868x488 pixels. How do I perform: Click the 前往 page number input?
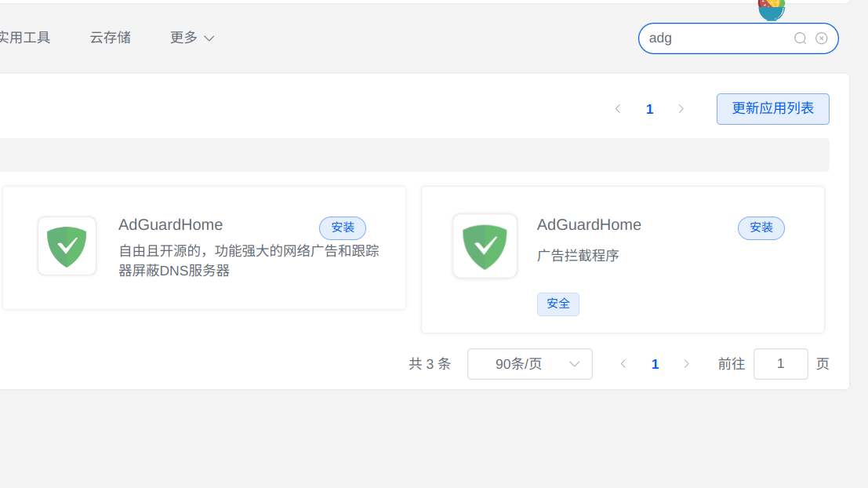pos(780,364)
